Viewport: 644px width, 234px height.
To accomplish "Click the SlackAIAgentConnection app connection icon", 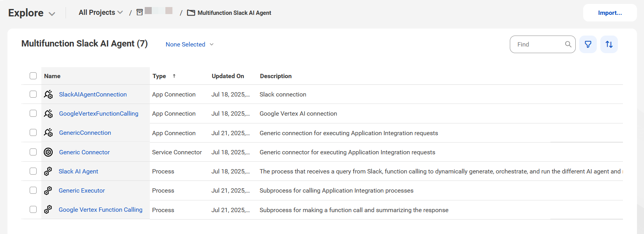I will [x=48, y=94].
